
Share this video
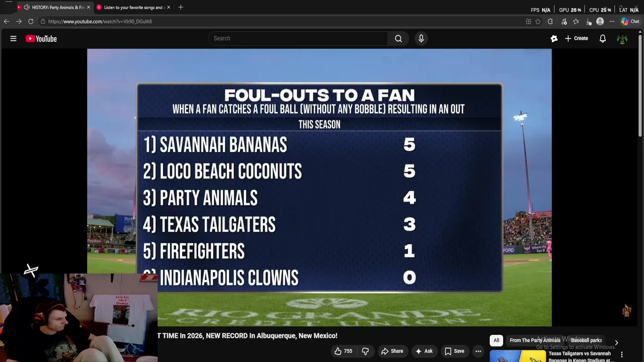392,351
